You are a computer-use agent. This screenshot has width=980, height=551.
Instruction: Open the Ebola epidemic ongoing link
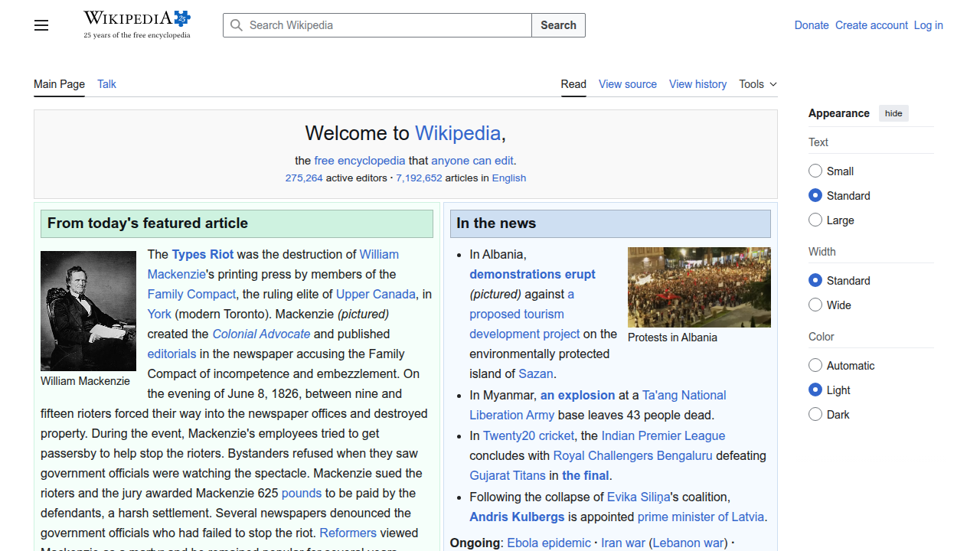coord(549,543)
